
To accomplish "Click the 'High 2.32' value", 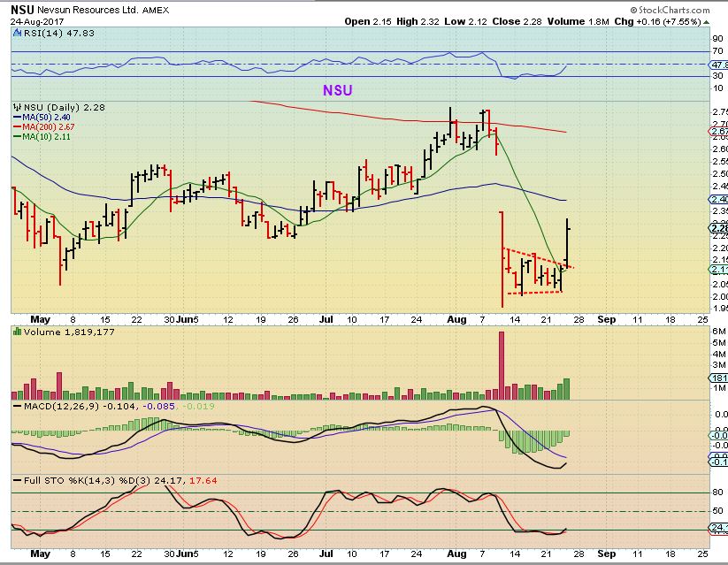I will click(418, 21).
